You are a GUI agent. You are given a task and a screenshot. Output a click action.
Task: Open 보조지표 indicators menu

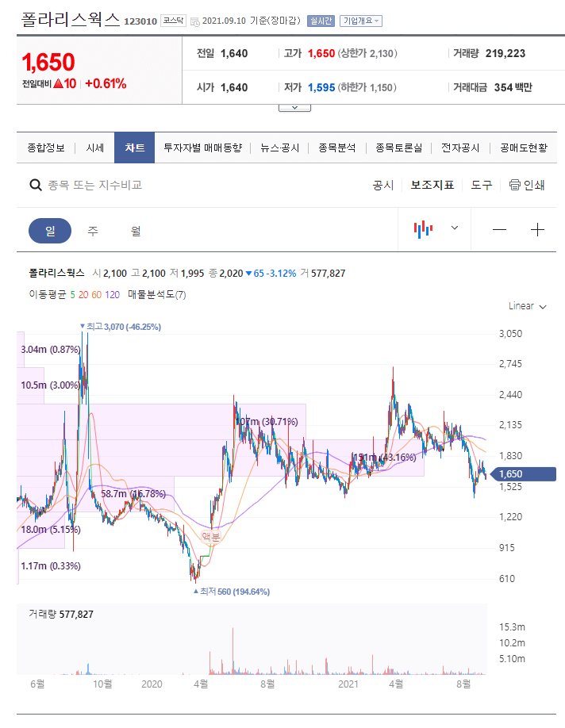[x=432, y=186]
